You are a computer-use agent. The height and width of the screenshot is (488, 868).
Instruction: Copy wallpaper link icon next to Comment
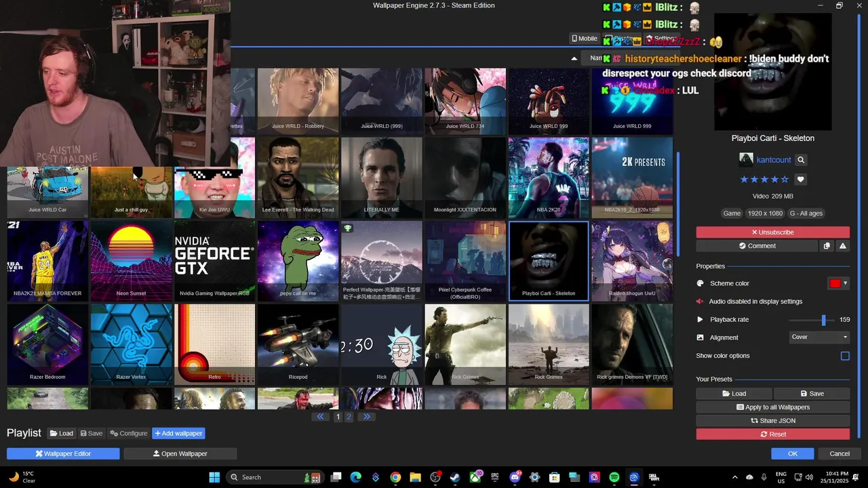pos(827,246)
